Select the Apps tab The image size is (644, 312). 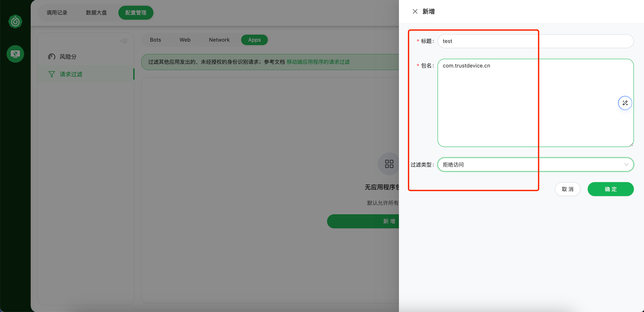pyautogui.click(x=254, y=40)
